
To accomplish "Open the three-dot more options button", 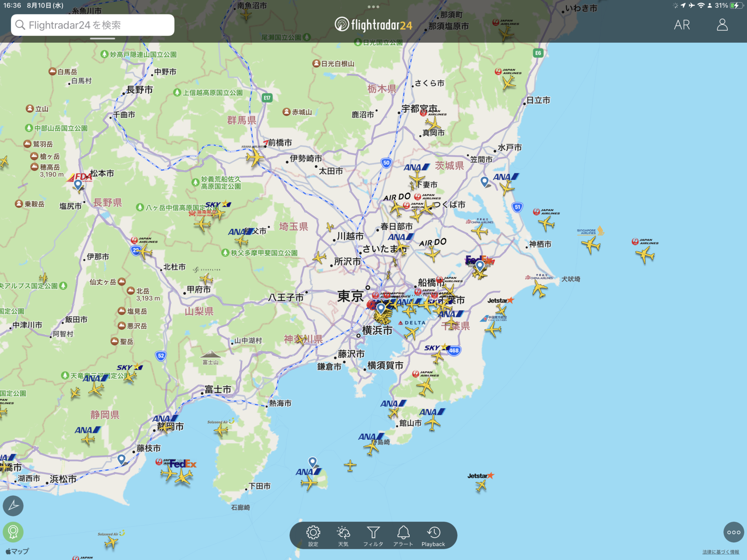I will pyautogui.click(x=733, y=532).
